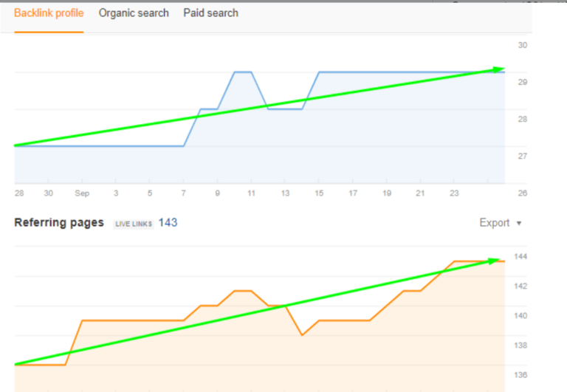The height and width of the screenshot is (392, 567).
Task: Click the orange line's lowest dip near 138
Action: click(302, 334)
